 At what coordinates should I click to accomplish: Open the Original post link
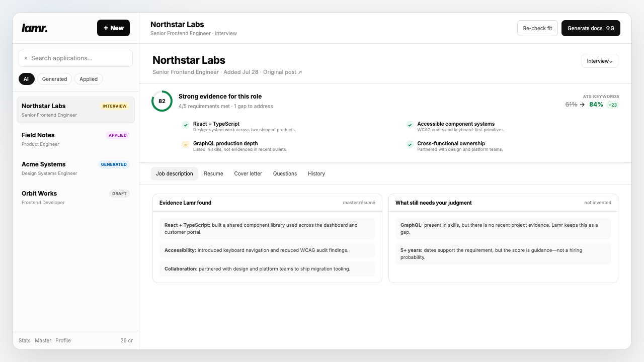282,72
